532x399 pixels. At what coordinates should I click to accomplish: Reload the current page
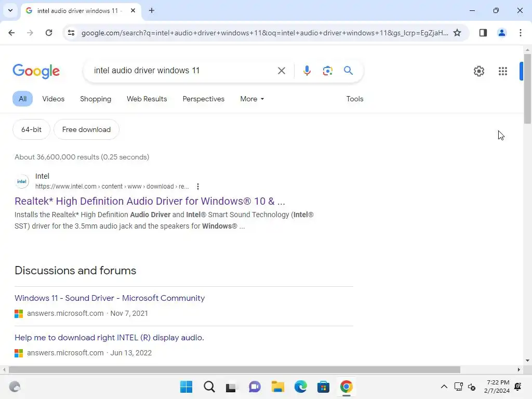pyautogui.click(x=49, y=33)
